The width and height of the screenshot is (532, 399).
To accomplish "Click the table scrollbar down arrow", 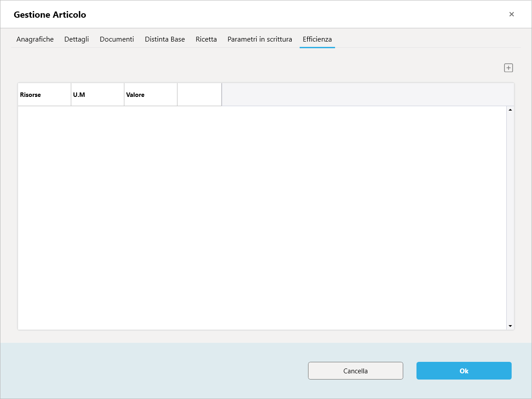I will 510,326.
